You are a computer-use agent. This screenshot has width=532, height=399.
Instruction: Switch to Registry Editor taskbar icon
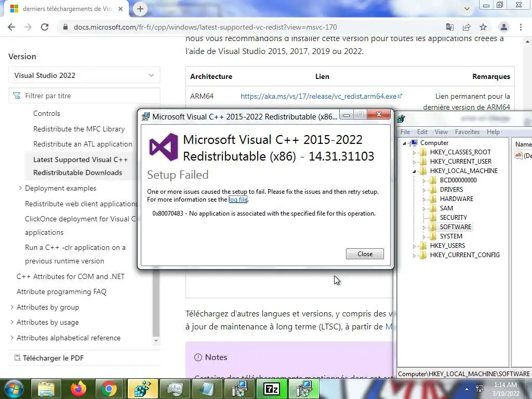tap(142, 389)
